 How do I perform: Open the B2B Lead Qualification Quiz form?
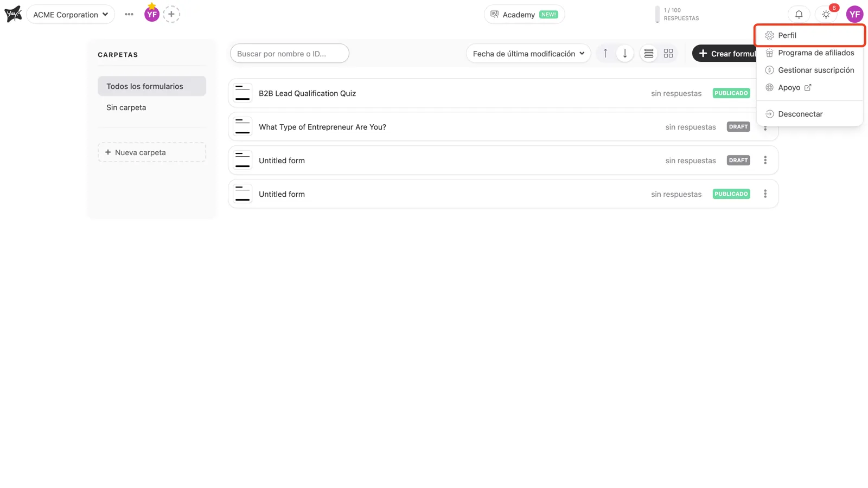[307, 93]
